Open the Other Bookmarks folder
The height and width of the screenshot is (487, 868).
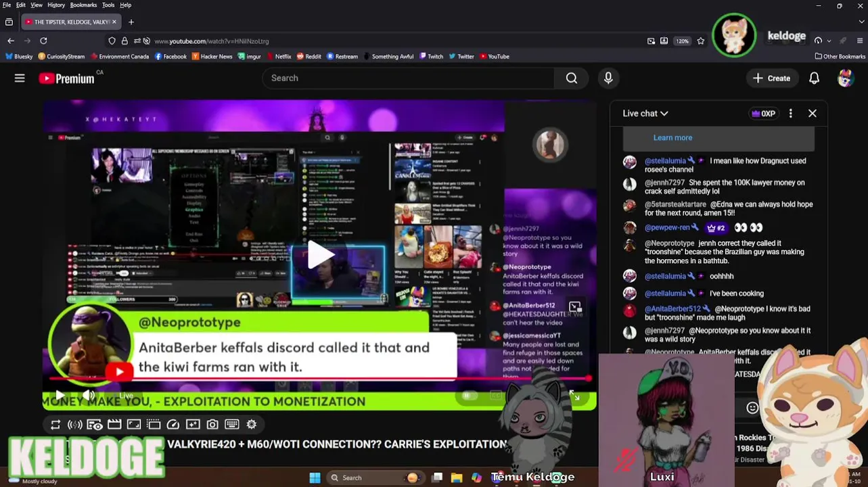point(840,57)
